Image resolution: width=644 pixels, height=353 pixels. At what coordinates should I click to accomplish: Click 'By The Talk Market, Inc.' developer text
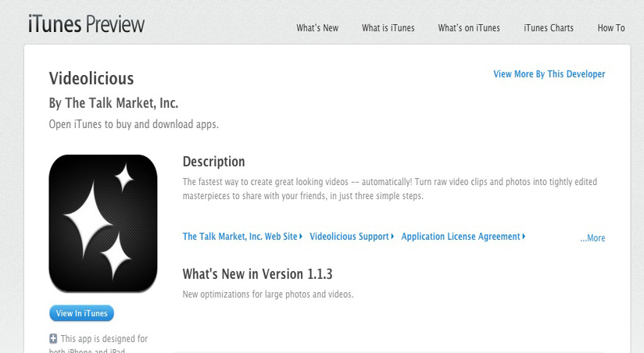click(x=114, y=103)
